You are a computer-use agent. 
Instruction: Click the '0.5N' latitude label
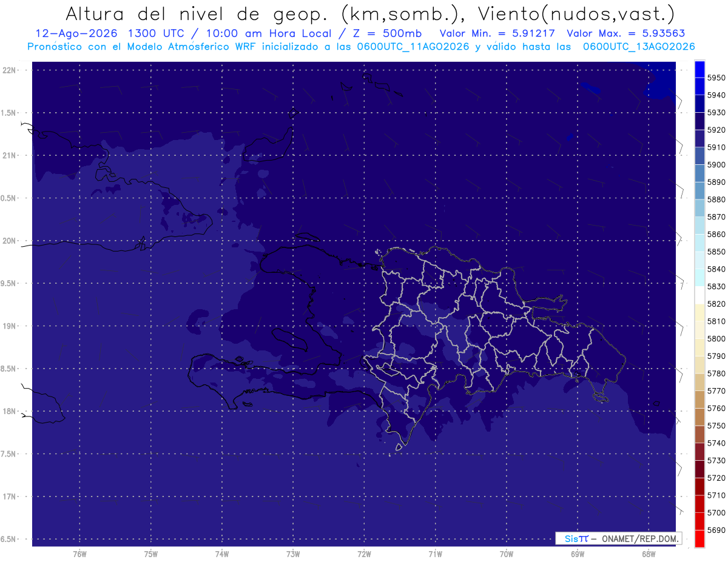point(8,198)
